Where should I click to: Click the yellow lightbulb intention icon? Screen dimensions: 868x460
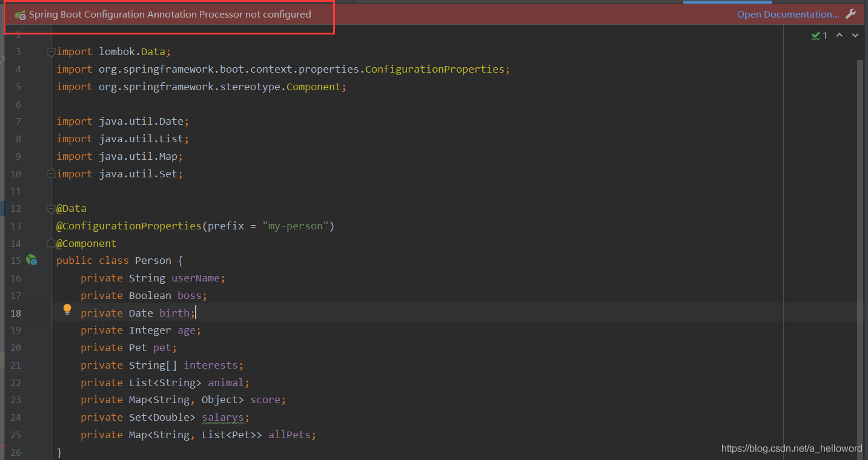coord(67,310)
